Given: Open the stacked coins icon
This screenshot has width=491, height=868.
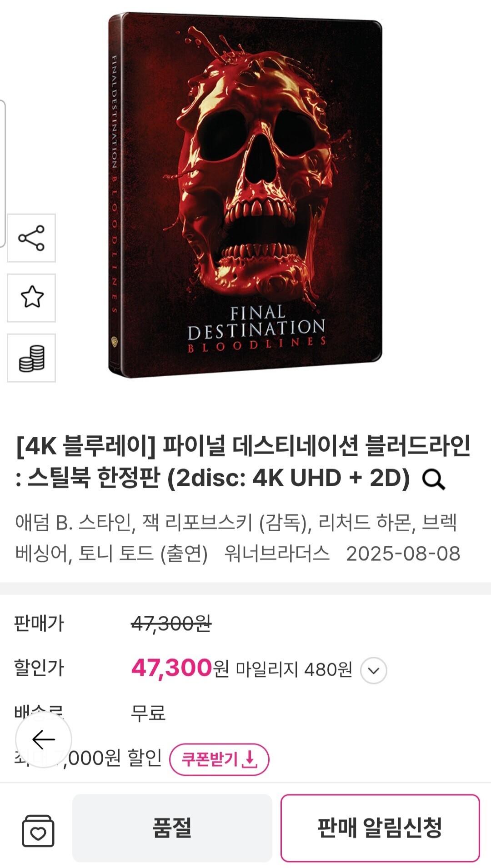Looking at the screenshot, I should pyautogui.click(x=31, y=358).
